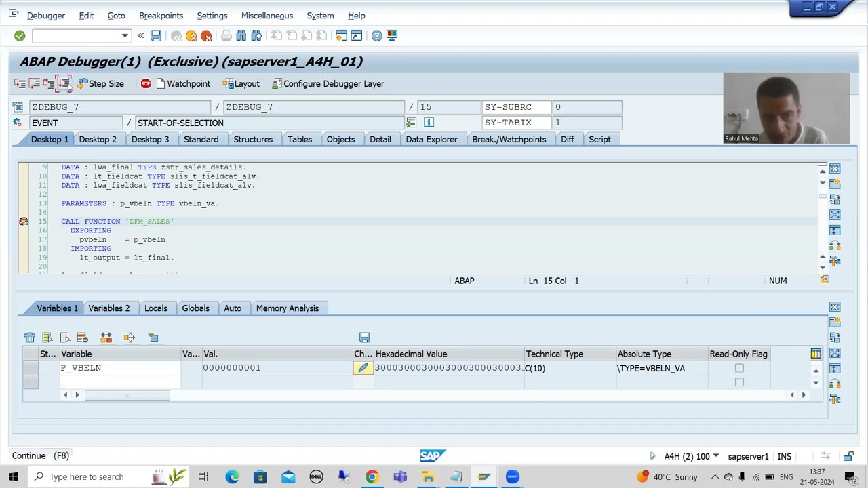Switch to the Structures tab
868x488 pixels.
pyautogui.click(x=253, y=139)
